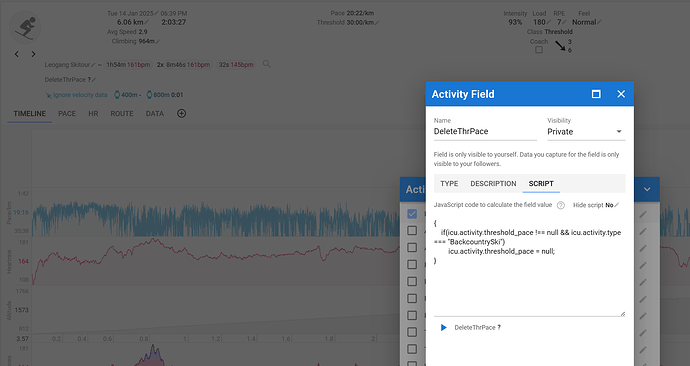Run the DeleteThrPace script with play icon
This screenshot has height=366, width=690.
point(444,327)
